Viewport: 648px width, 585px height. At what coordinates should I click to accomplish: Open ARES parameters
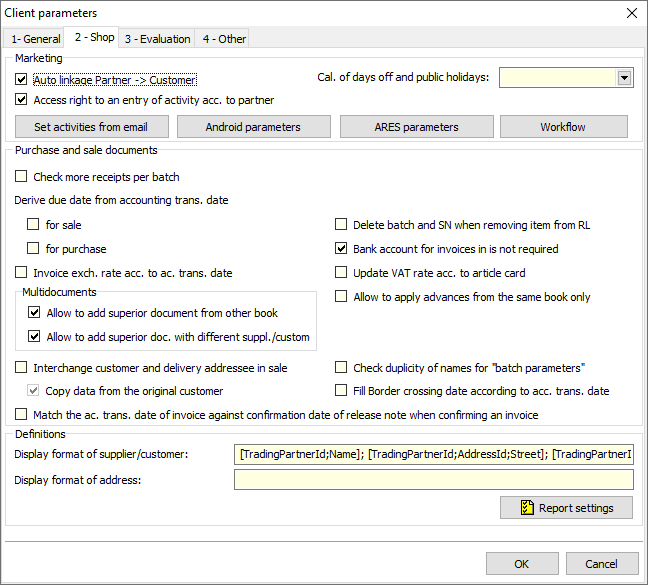pyautogui.click(x=416, y=127)
